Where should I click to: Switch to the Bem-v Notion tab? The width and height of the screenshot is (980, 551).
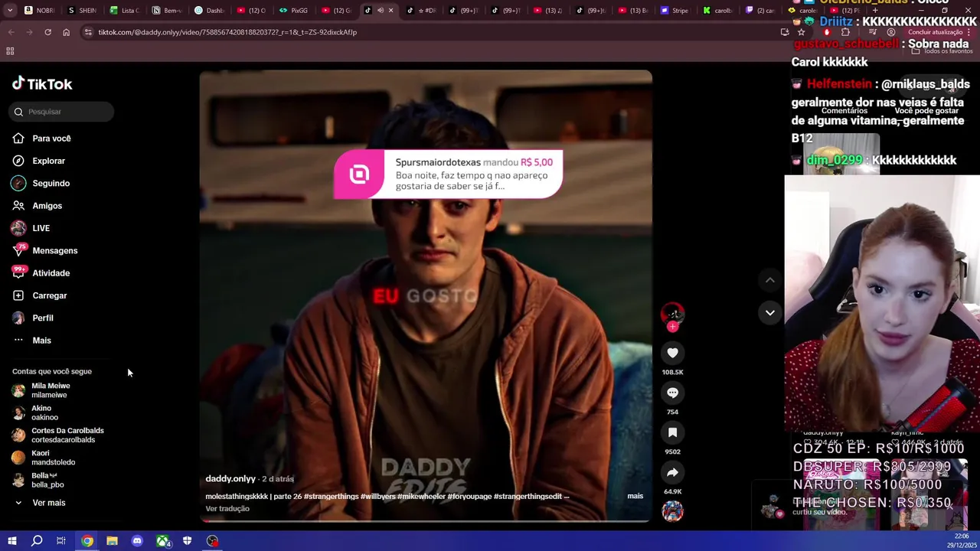[167, 11]
